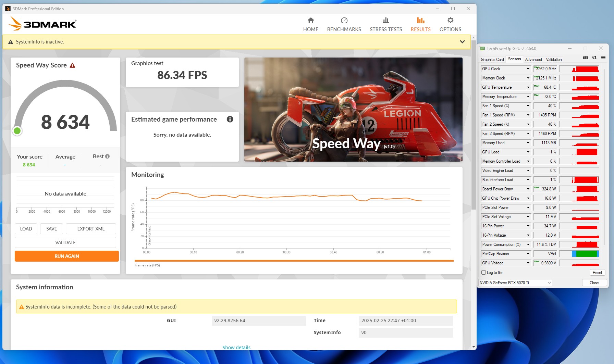The width and height of the screenshot is (614, 364).
Task: Click the 3DMark logo
Action: click(42, 24)
